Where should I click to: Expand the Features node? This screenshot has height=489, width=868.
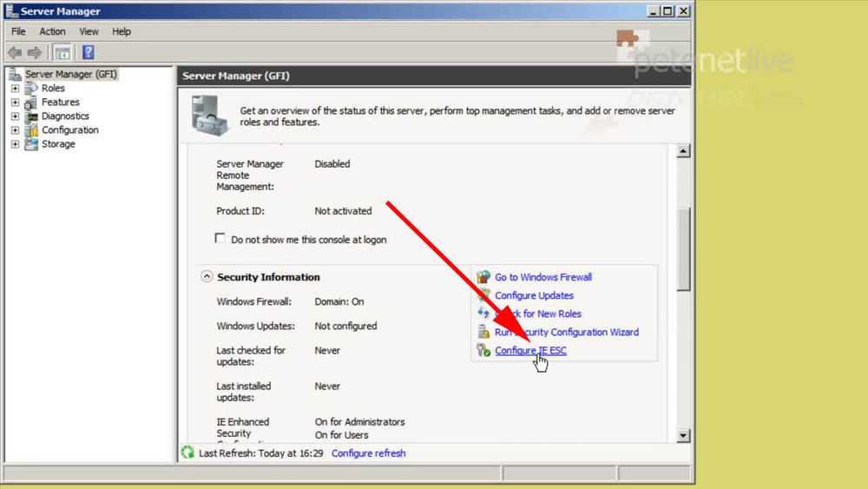tap(15, 102)
